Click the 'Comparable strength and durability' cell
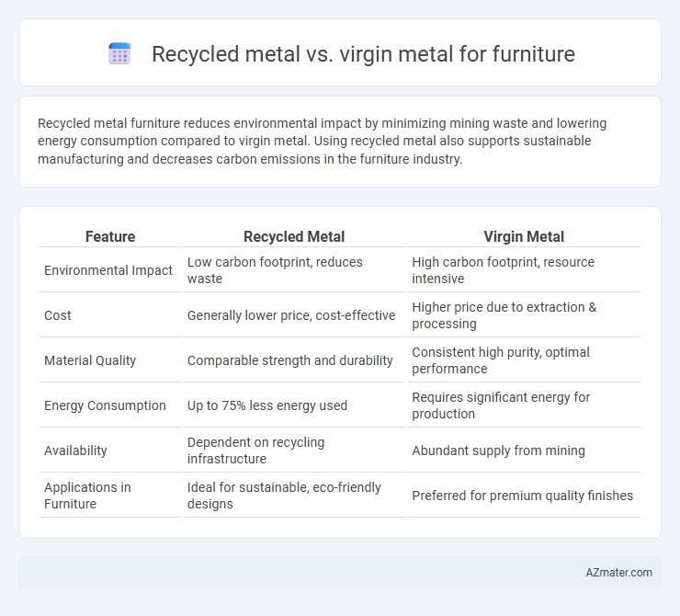 click(294, 360)
